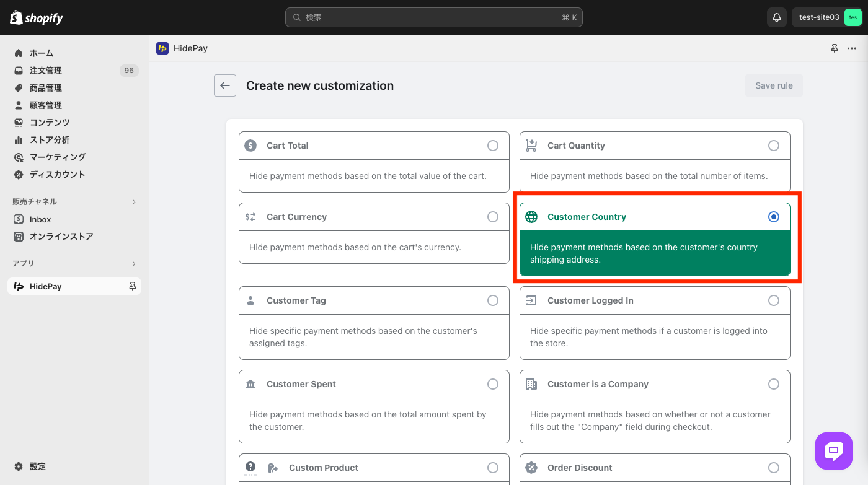Image resolution: width=868 pixels, height=485 pixels.
Task: Select the Cart Quantity radio button
Action: [x=774, y=146]
